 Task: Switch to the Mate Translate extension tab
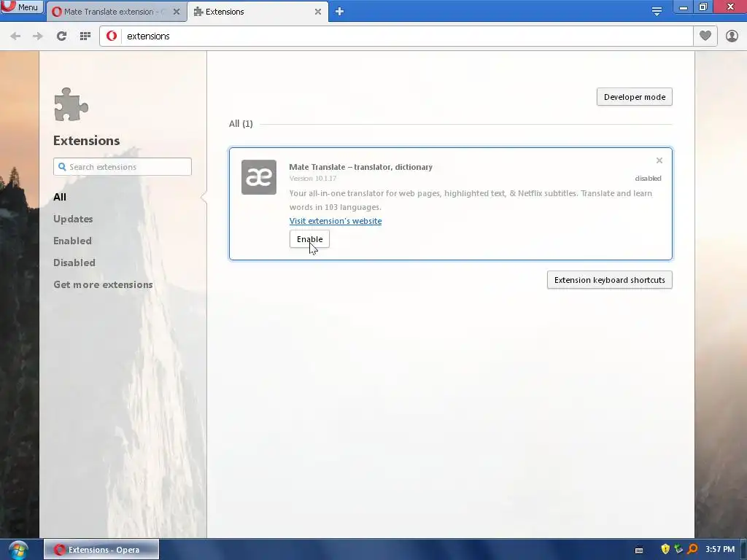(x=109, y=12)
